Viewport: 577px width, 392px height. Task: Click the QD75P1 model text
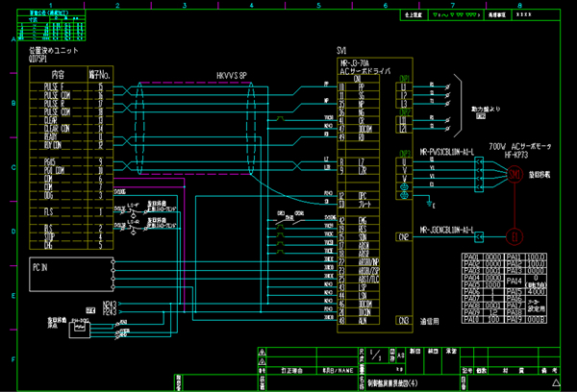tap(38, 59)
